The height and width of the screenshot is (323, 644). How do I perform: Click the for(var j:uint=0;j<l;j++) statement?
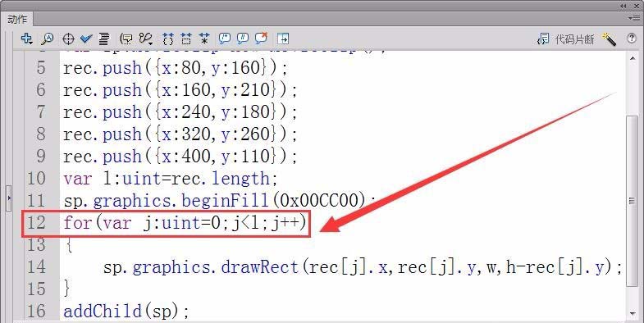point(185,223)
